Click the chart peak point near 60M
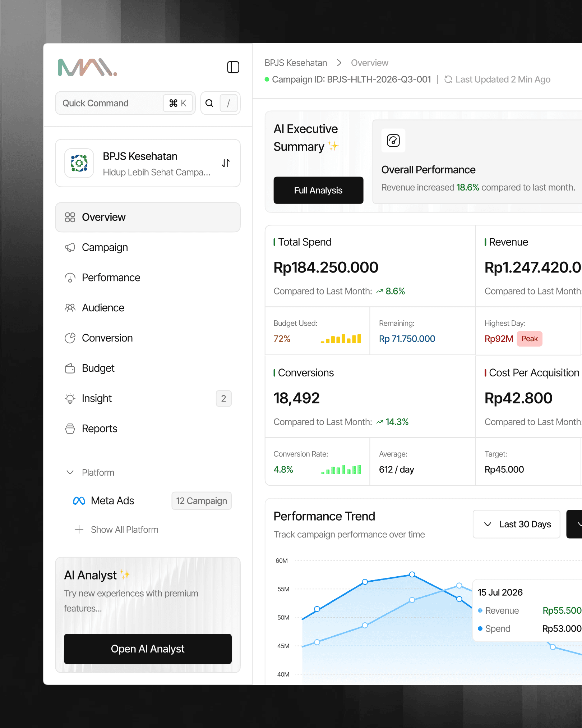582x728 pixels. coord(412,574)
